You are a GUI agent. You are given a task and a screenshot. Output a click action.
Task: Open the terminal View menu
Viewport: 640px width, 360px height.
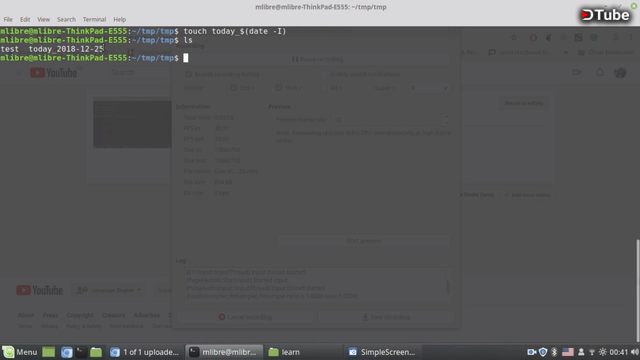coord(43,19)
